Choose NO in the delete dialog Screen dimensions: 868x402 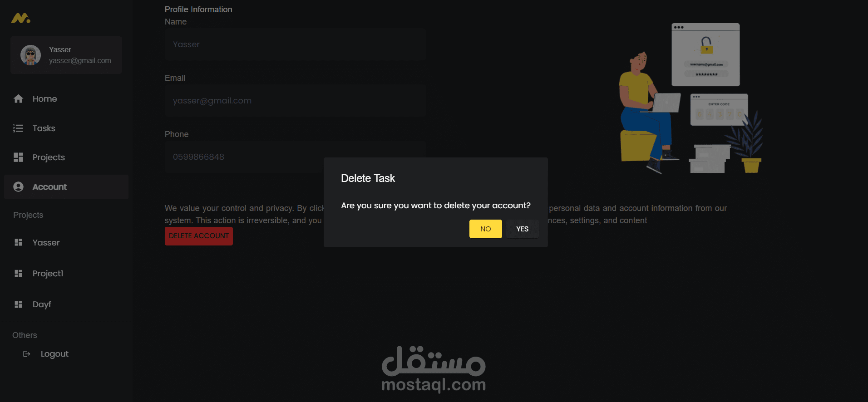[x=485, y=229]
